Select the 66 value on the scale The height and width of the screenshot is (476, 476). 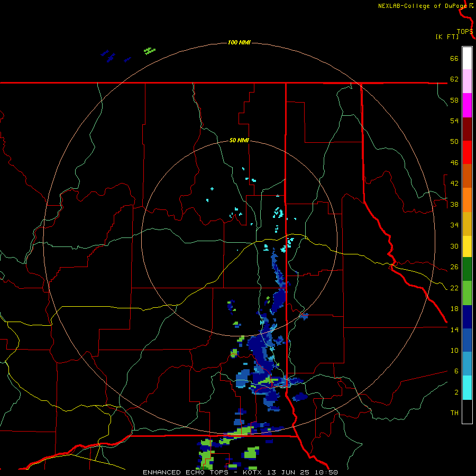454,58
